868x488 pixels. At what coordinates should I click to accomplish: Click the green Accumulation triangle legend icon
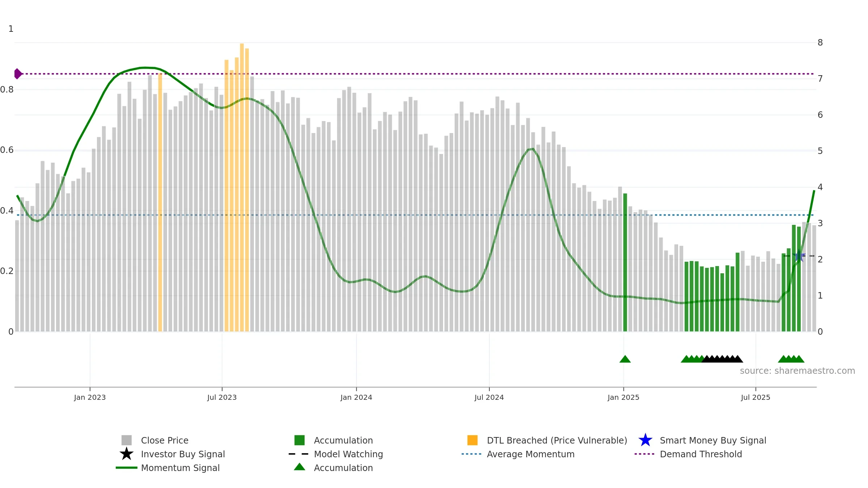click(299, 467)
